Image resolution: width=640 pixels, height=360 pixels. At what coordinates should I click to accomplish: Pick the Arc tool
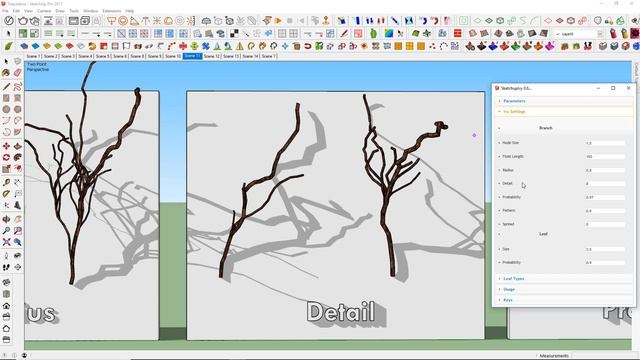(x=6, y=120)
